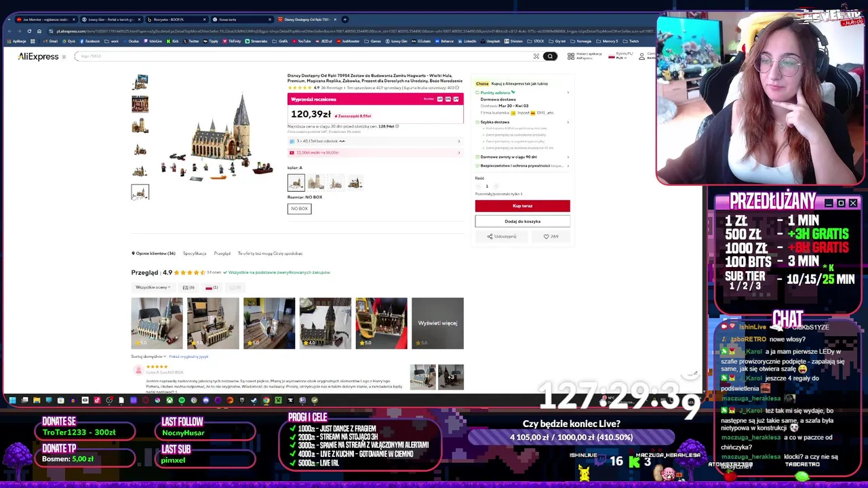The width and height of the screenshot is (868, 488).
Task: Switch to the Łowcy Gier browser tab
Action: pyautogui.click(x=111, y=20)
